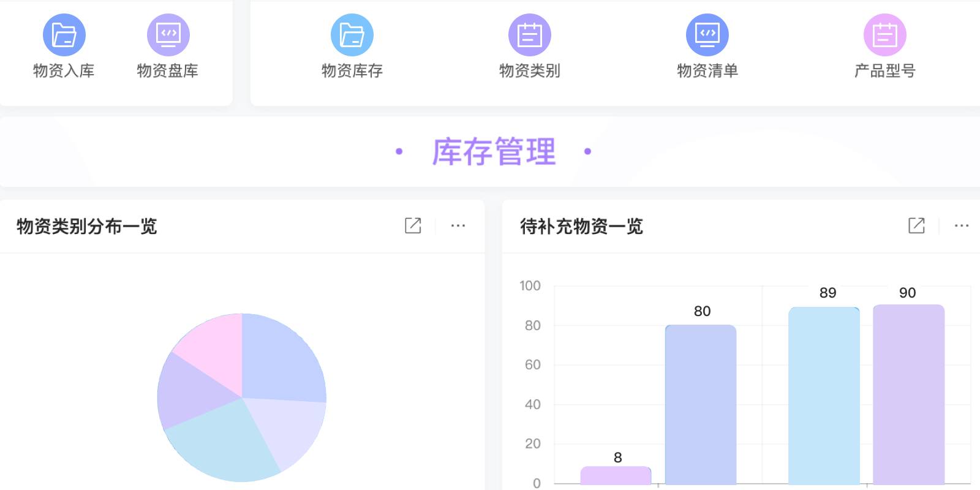980x490 pixels.
Task: Click the small bar labeled 8
Action: click(616, 475)
